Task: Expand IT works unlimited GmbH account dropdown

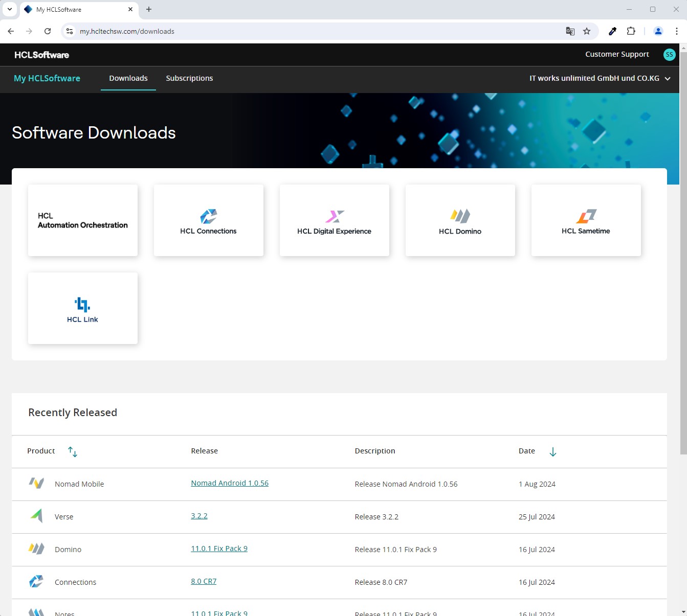Action: 600,78
